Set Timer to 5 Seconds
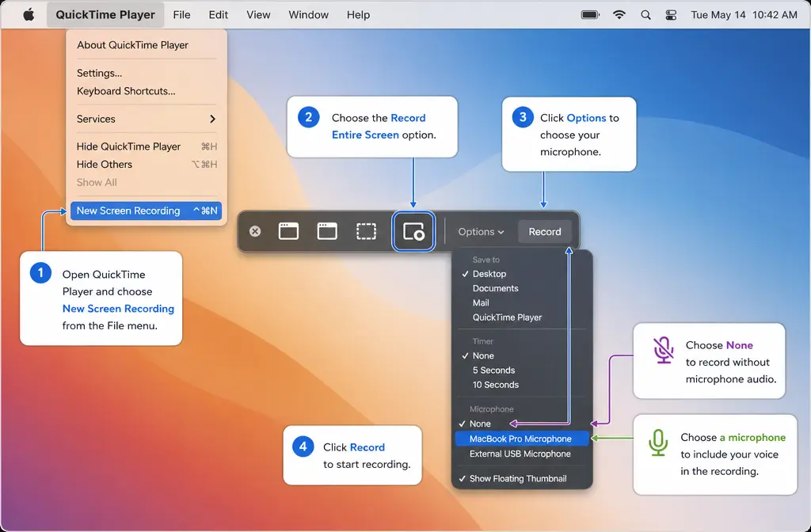The image size is (811, 532). click(522, 370)
